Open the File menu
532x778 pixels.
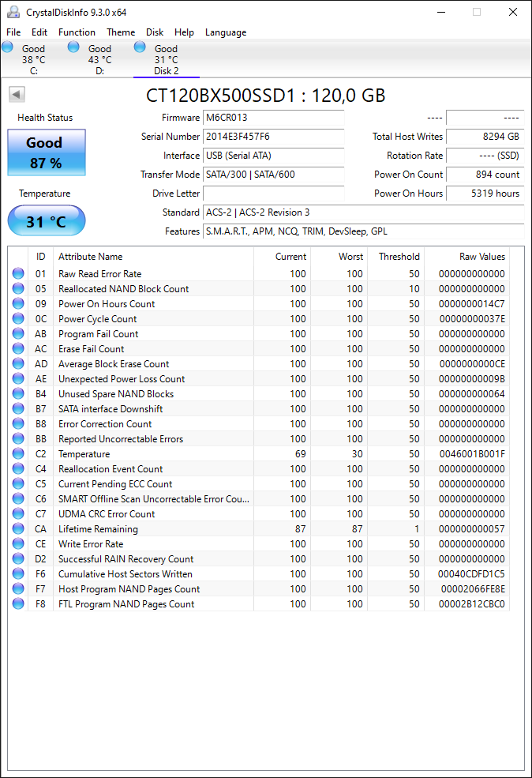pos(13,32)
